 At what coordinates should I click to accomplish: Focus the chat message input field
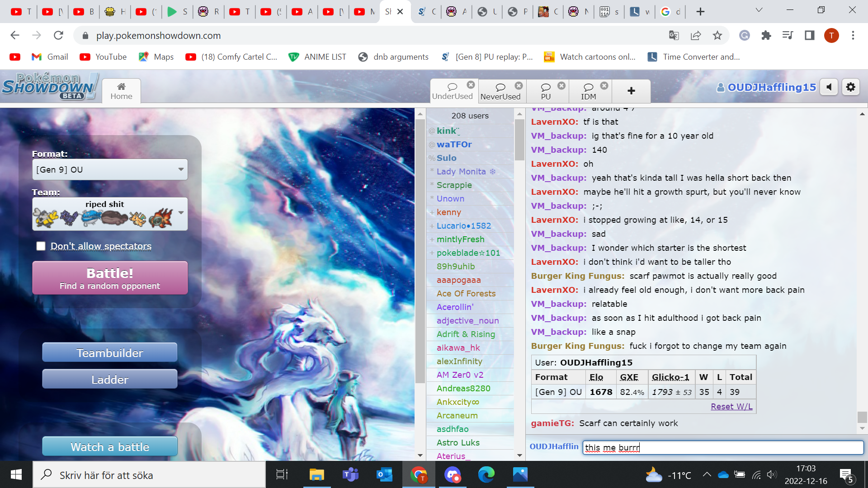click(x=723, y=447)
